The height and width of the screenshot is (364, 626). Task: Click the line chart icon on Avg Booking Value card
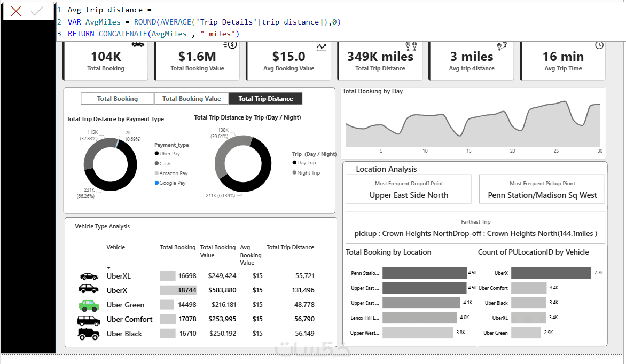click(x=322, y=46)
